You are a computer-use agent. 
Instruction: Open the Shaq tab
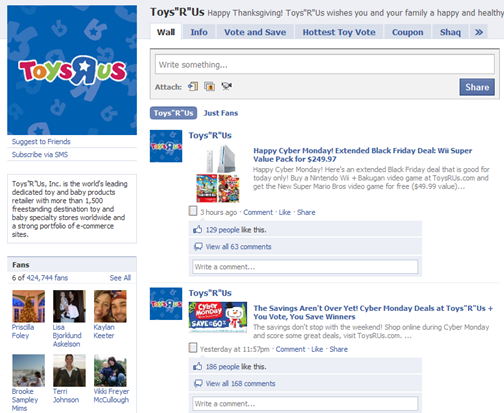click(x=450, y=32)
